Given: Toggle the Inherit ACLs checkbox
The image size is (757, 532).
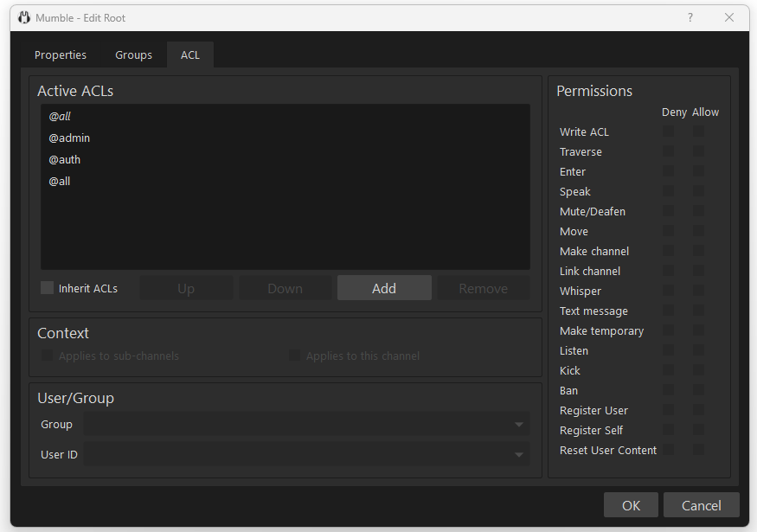Looking at the screenshot, I should (47, 288).
